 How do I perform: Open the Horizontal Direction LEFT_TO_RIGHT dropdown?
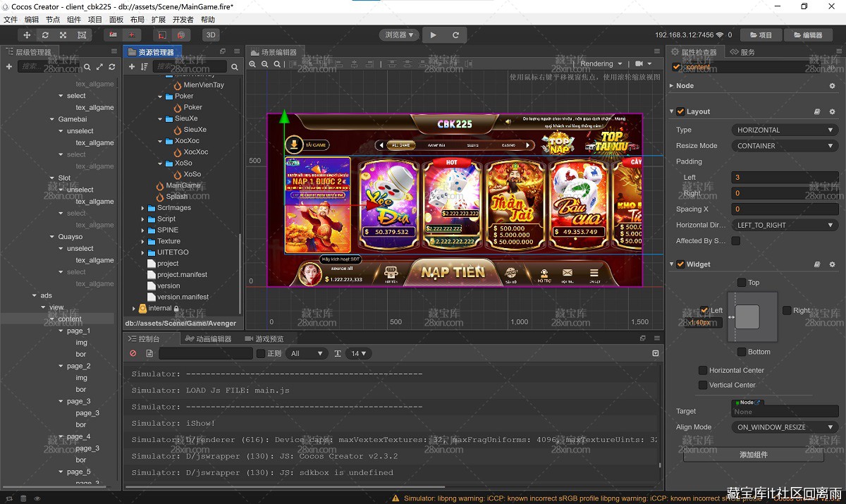pos(785,225)
